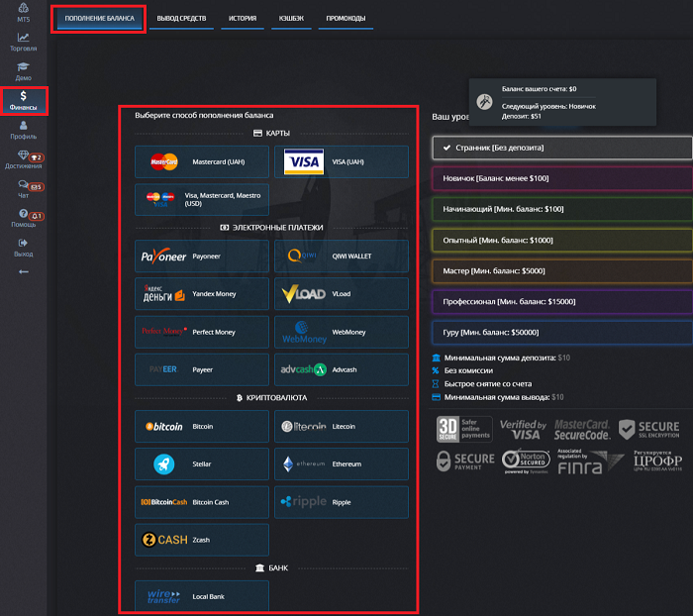Click Минимальная сумма депозита text

point(500,358)
